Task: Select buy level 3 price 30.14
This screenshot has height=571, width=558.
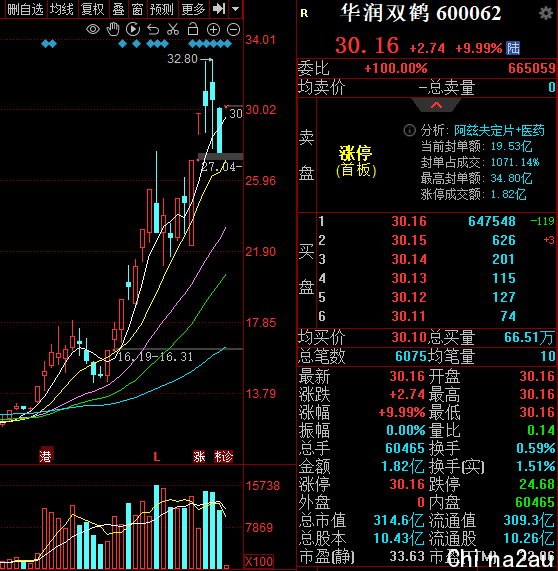Action: click(409, 259)
